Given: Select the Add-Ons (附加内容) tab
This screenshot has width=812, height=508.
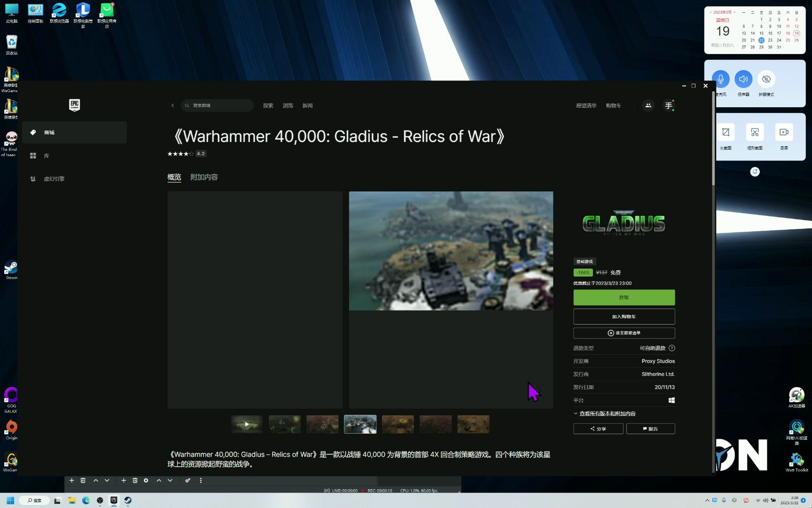Looking at the screenshot, I should [204, 177].
